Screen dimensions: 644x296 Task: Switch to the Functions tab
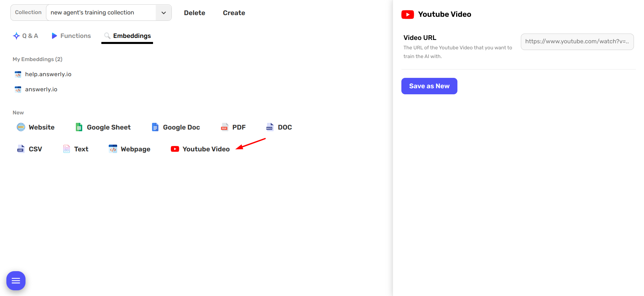71,36
